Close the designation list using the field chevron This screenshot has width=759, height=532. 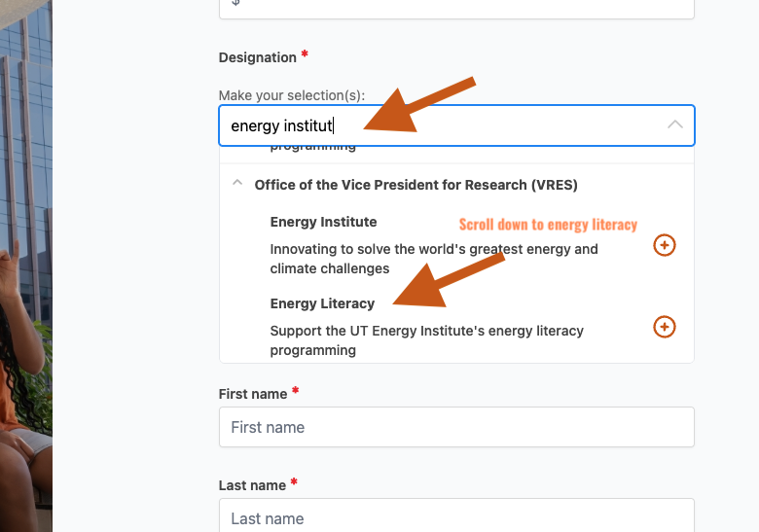tap(675, 125)
